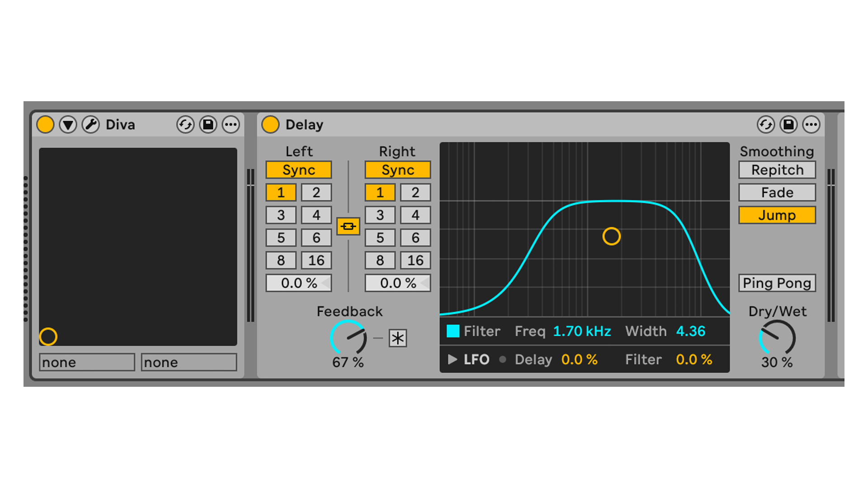
Task: Click the Delay device title
Action: point(304,124)
